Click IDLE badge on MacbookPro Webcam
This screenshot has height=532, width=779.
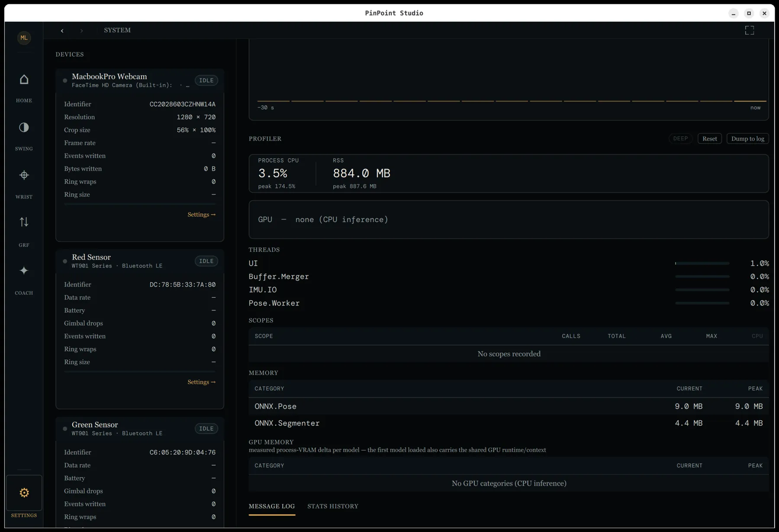[206, 80]
